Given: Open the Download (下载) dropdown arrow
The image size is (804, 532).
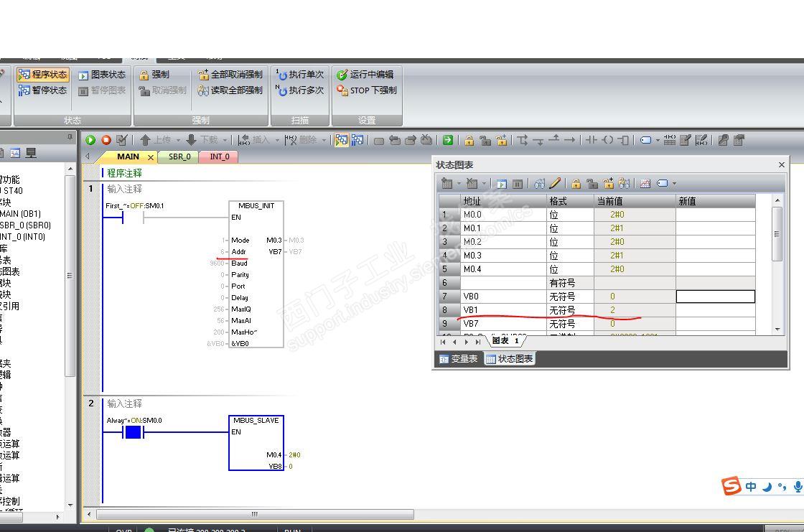Looking at the screenshot, I should click(225, 140).
